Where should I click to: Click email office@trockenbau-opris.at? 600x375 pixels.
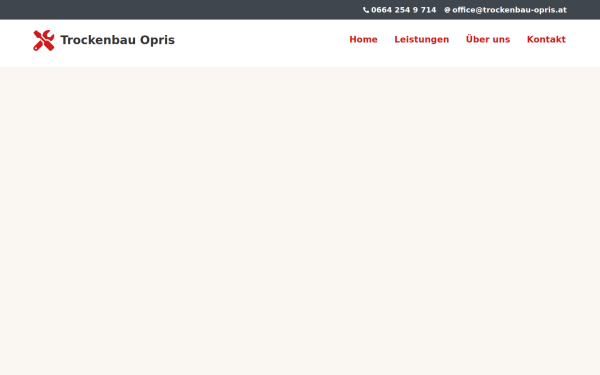509,10
